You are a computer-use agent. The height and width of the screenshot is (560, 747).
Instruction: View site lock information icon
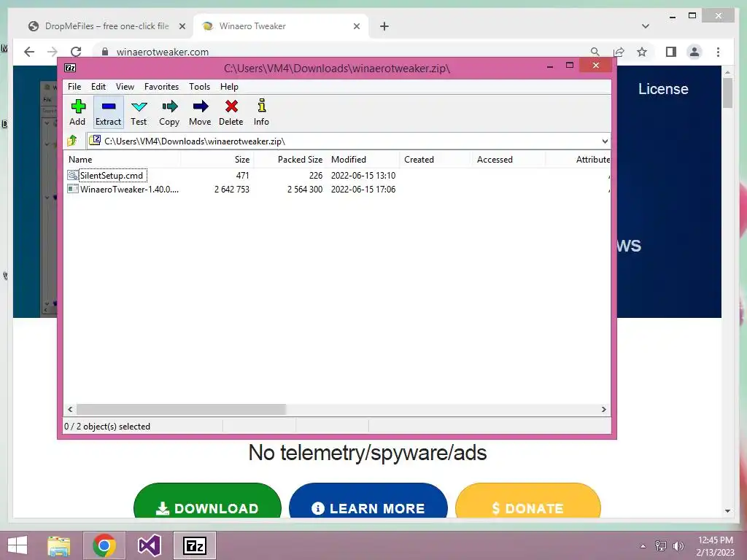(x=105, y=52)
